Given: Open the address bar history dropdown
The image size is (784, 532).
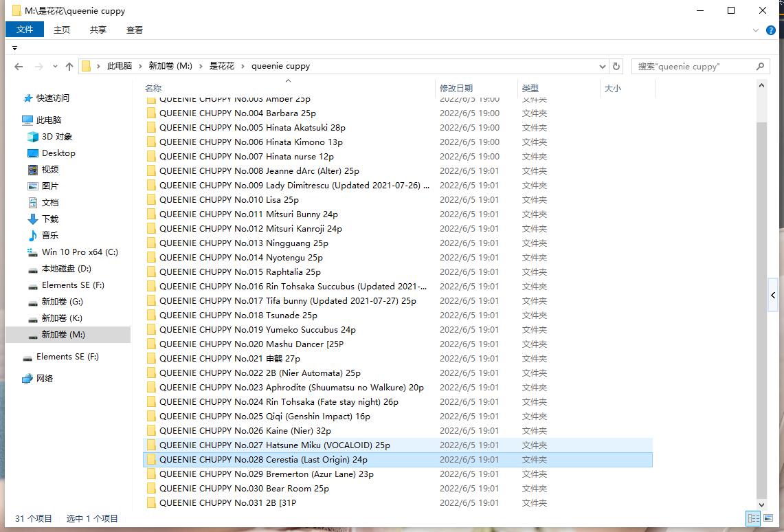Looking at the screenshot, I should click(602, 67).
